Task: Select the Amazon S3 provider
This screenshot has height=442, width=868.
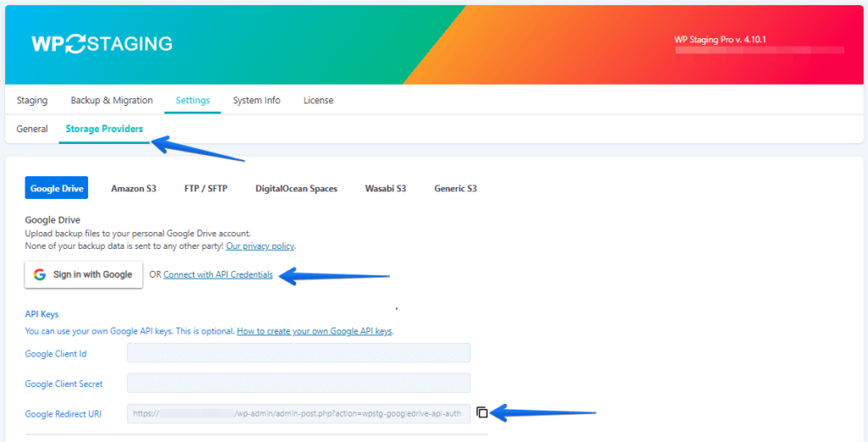Action: point(133,188)
